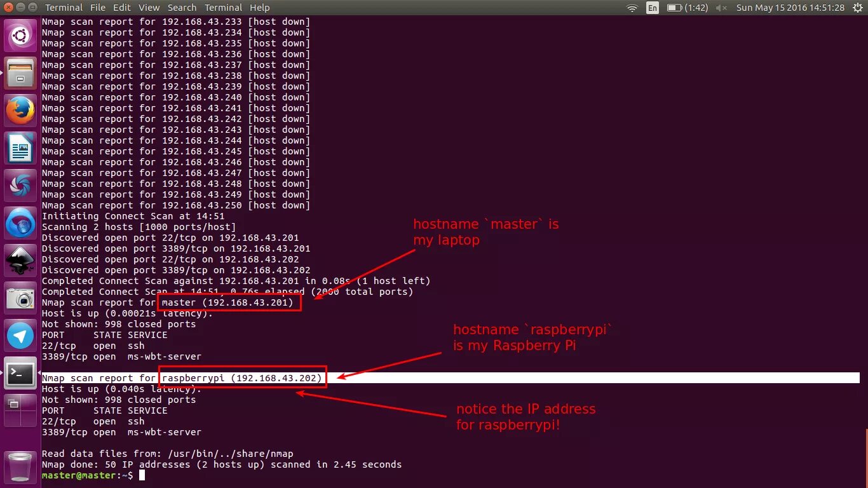The image size is (868, 488).
Task: Open the Terminal menu beside Help
Action: 223,8
